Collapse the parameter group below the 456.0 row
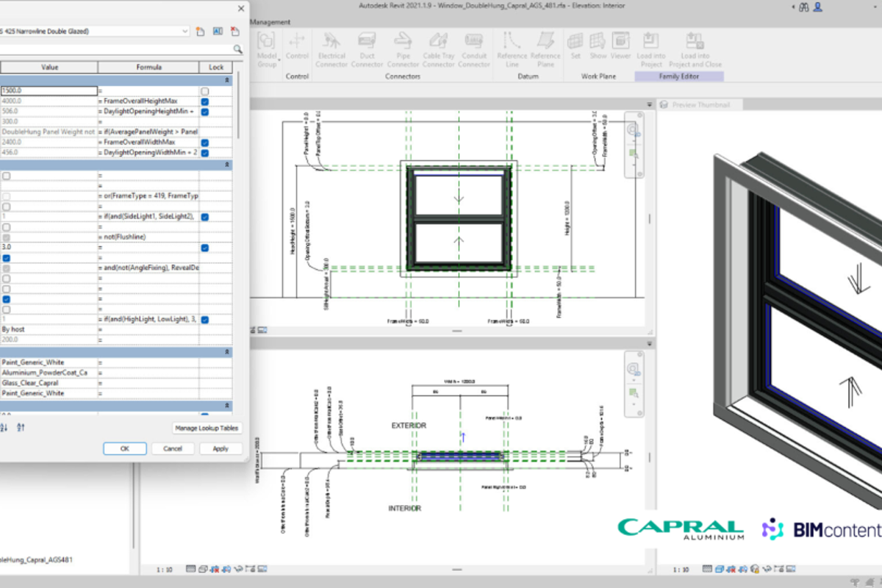The height and width of the screenshot is (588, 882). (x=227, y=166)
